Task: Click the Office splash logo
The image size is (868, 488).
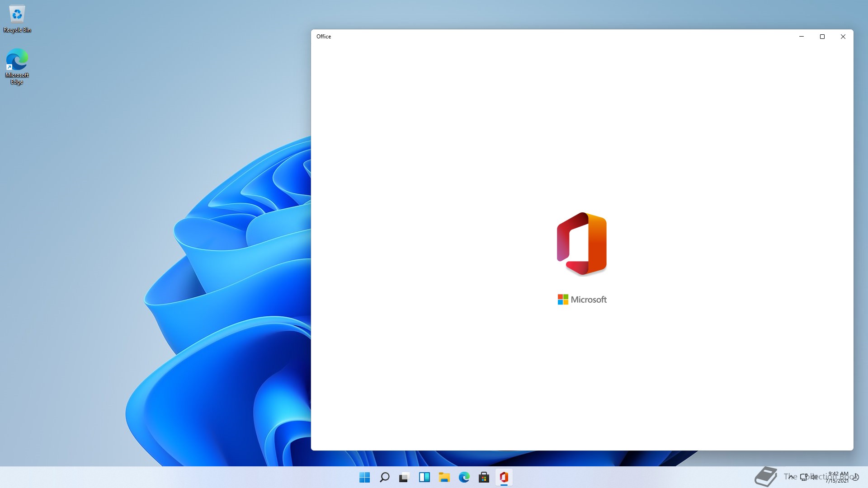Action: click(x=582, y=244)
